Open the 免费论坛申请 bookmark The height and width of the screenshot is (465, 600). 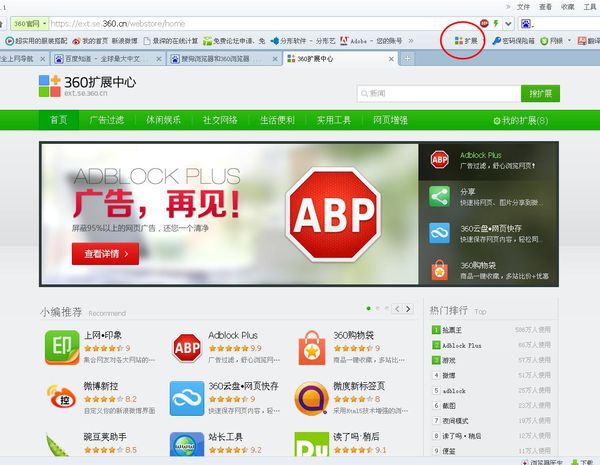[233, 41]
